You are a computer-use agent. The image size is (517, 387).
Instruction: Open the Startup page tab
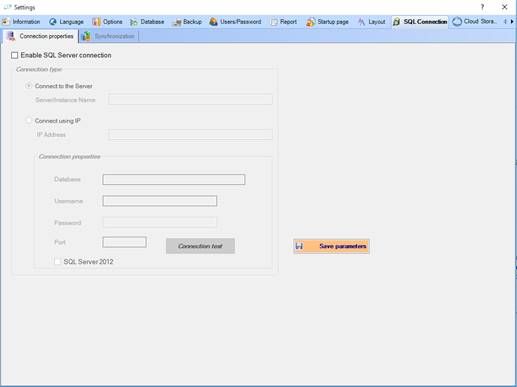327,22
